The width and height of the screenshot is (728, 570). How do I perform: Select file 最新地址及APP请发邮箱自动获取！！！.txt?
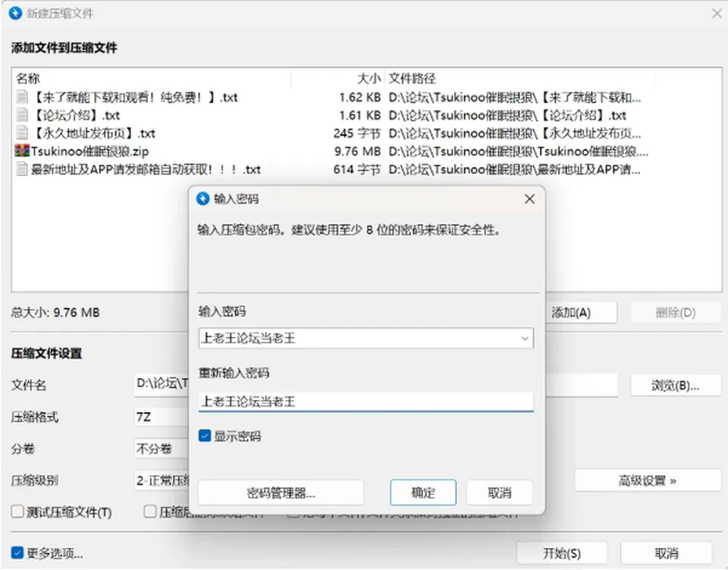pos(146,169)
